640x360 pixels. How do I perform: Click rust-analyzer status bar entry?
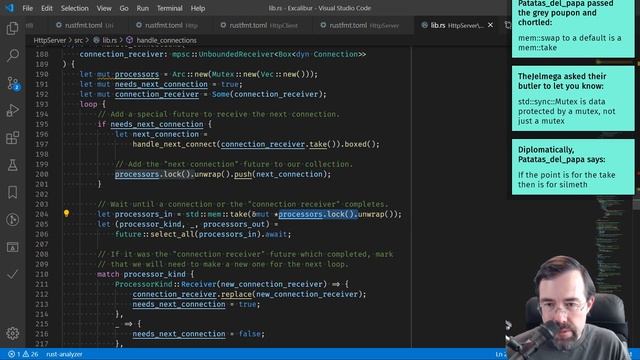pyautogui.click(x=64, y=354)
